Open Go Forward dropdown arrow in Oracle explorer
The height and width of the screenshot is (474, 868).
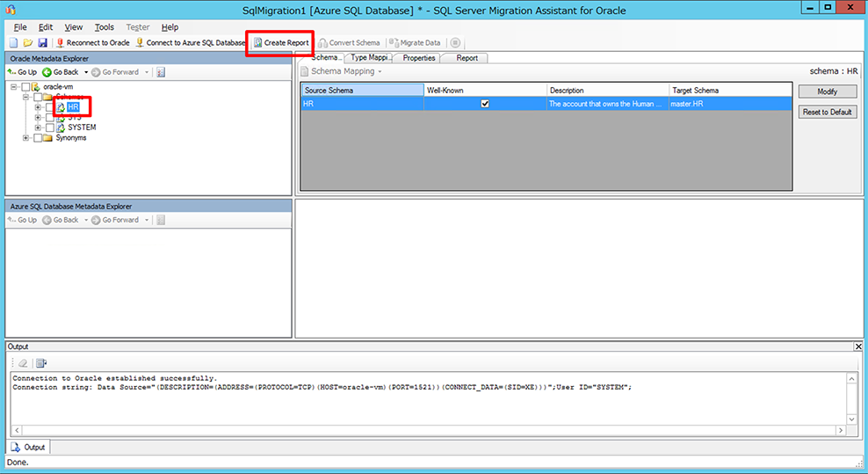coord(147,72)
